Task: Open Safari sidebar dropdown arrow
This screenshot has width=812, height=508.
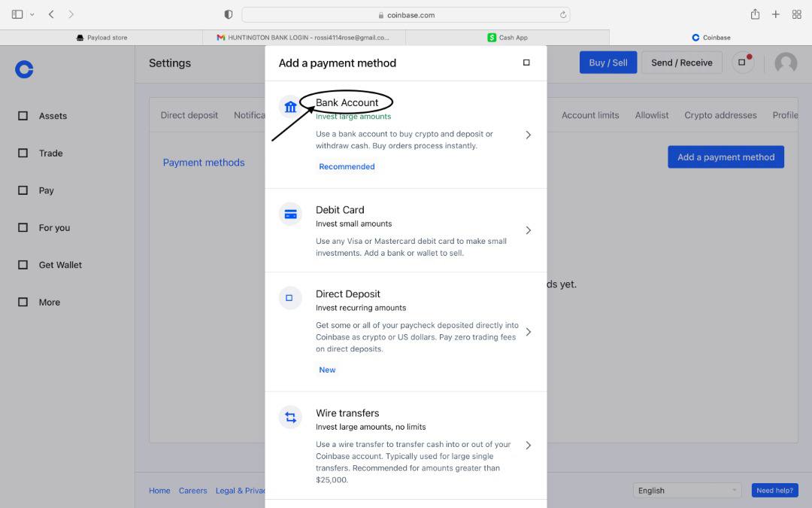Action: [32, 15]
